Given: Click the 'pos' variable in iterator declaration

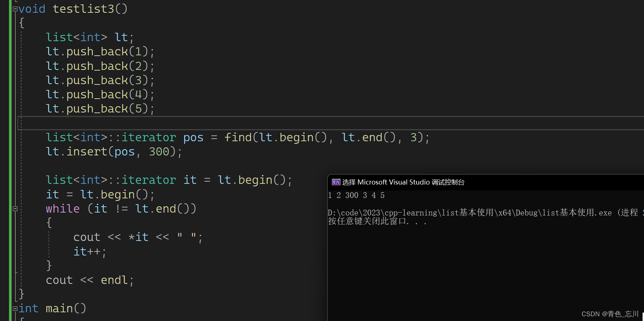Looking at the screenshot, I should point(193,138).
